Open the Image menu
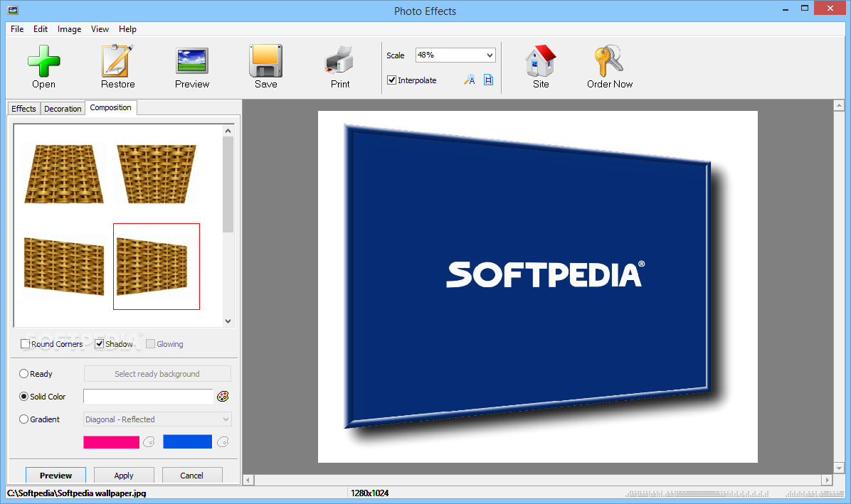This screenshot has height=504, width=851. [70, 28]
